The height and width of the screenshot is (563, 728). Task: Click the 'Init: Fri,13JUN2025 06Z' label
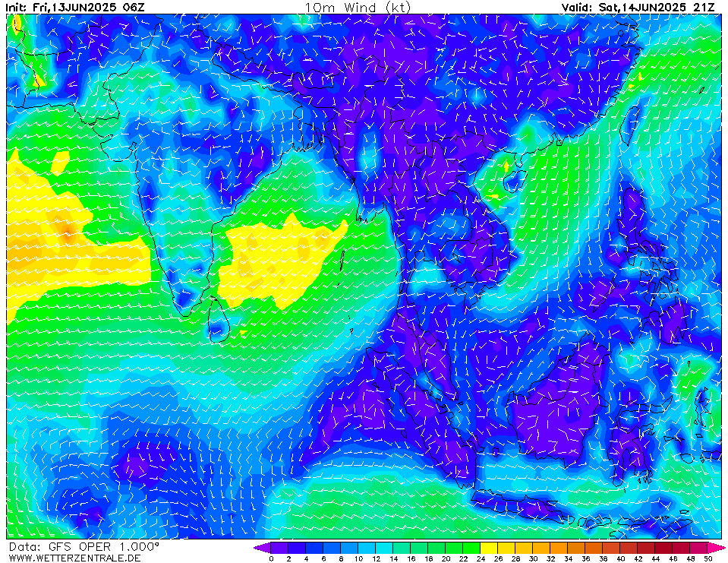75,8
